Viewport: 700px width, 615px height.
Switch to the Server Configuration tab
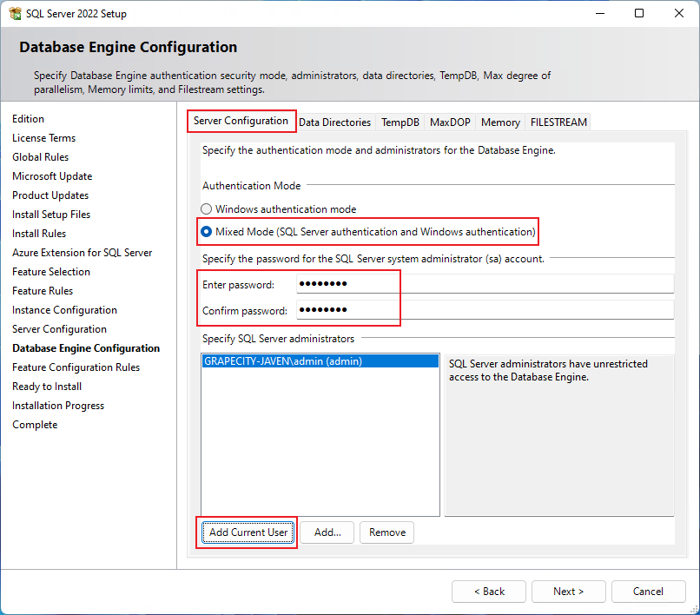coord(241,121)
